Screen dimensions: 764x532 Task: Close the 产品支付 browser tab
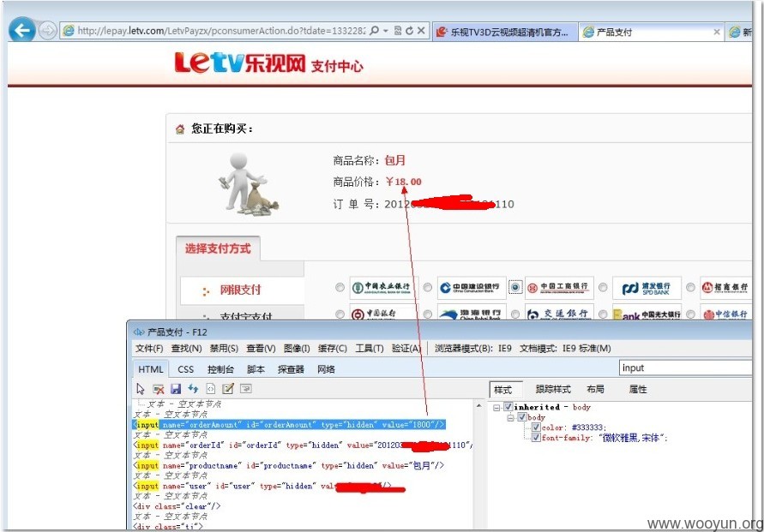point(716,32)
